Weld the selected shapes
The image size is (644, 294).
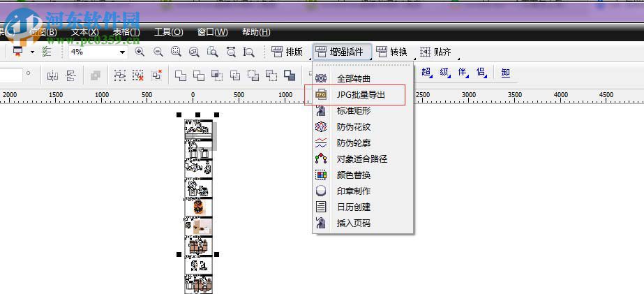(x=181, y=75)
